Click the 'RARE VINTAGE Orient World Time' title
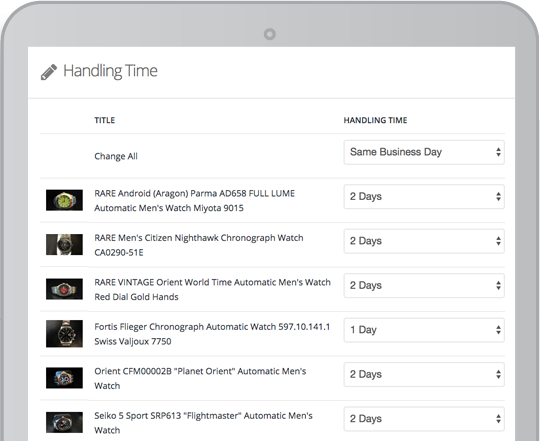The width and height of the screenshot is (540, 441). (x=212, y=290)
